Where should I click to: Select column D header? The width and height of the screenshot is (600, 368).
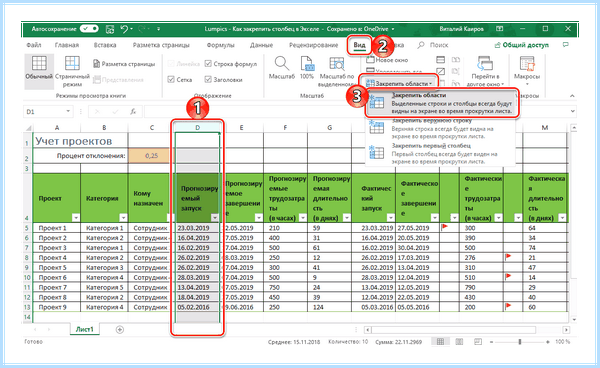197,128
